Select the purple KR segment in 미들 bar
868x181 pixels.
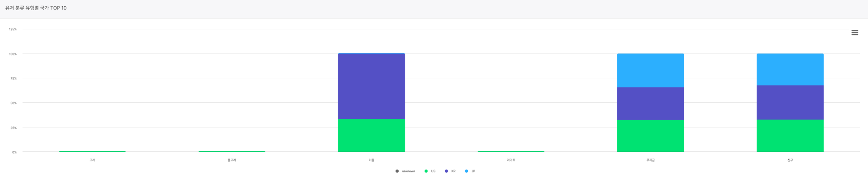pyautogui.click(x=371, y=87)
